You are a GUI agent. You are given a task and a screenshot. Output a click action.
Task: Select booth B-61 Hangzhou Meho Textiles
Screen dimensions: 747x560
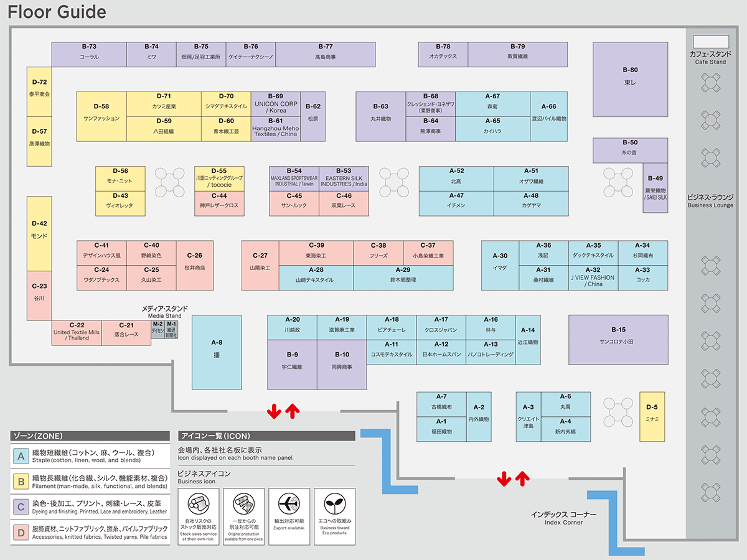276,129
